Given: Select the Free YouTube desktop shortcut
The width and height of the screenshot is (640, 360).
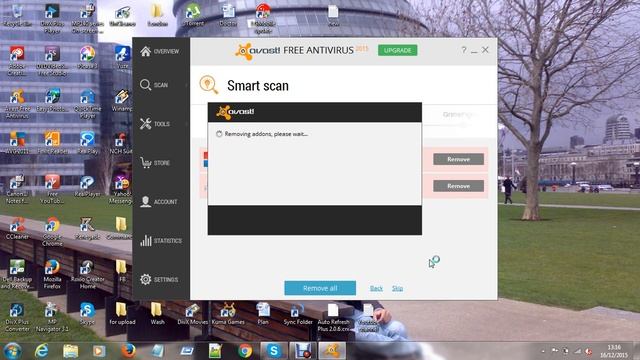Looking at the screenshot, I should coord(52,189).
